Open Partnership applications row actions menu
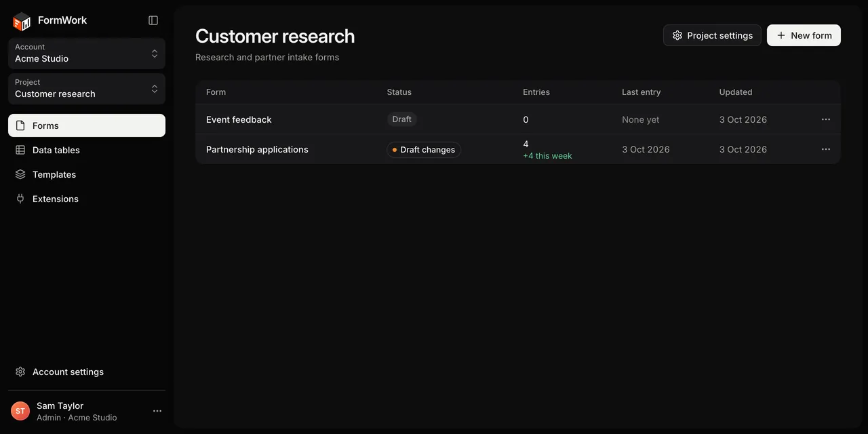The image size is (868, 434). point(826,149)
